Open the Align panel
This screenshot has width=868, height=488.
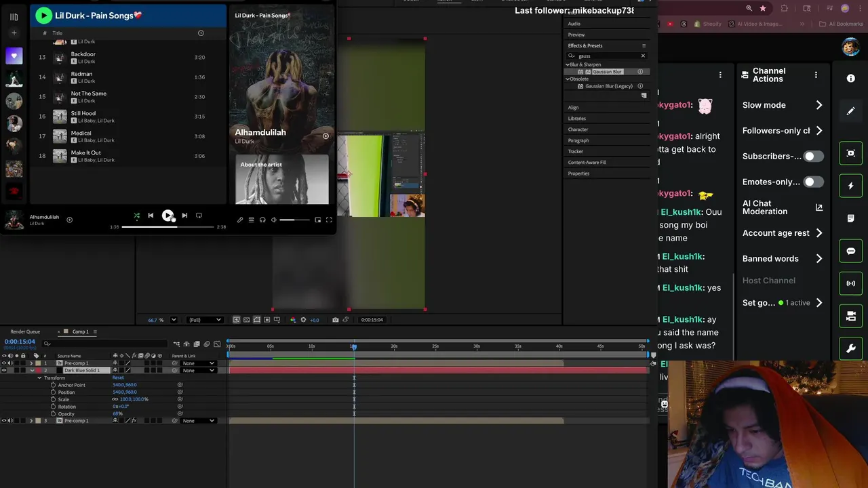point(574,108)
